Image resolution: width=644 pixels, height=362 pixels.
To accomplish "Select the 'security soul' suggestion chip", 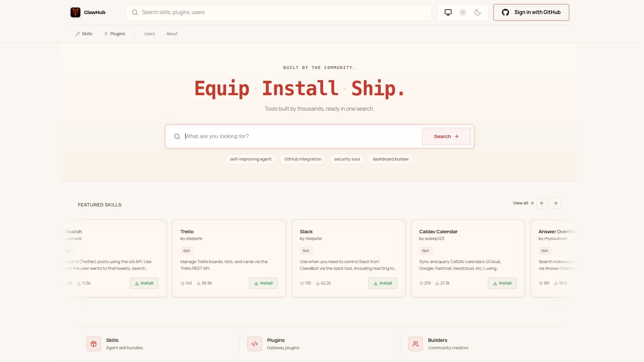I will (347, 159).
